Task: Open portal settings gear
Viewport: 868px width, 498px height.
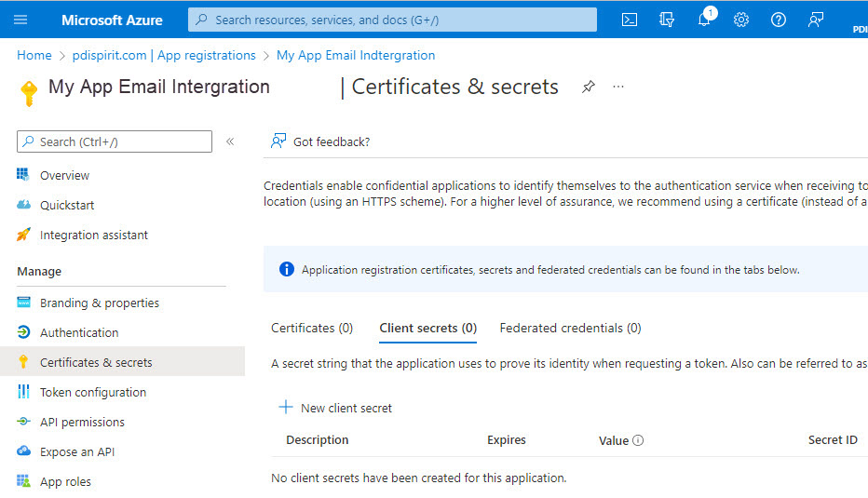Action: pyautogui.click(x=741, y=20)
